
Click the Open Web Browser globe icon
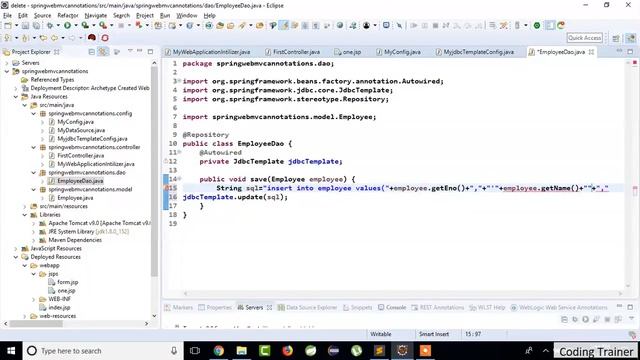click(340, 26)
